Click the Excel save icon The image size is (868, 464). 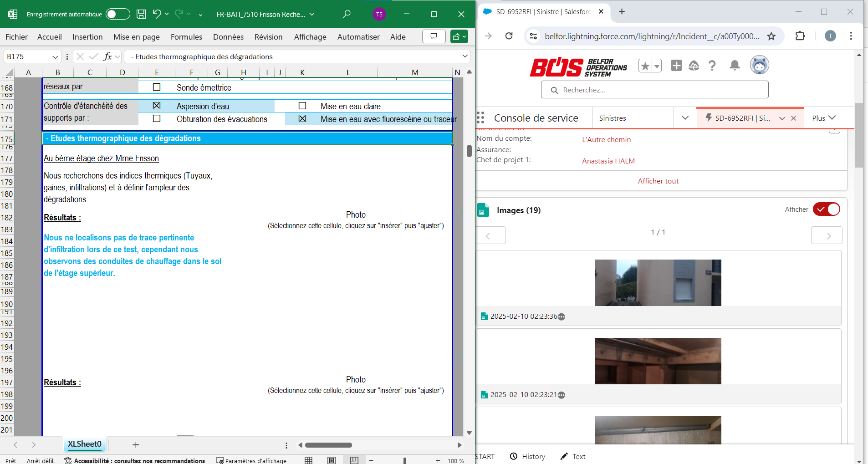141,14
